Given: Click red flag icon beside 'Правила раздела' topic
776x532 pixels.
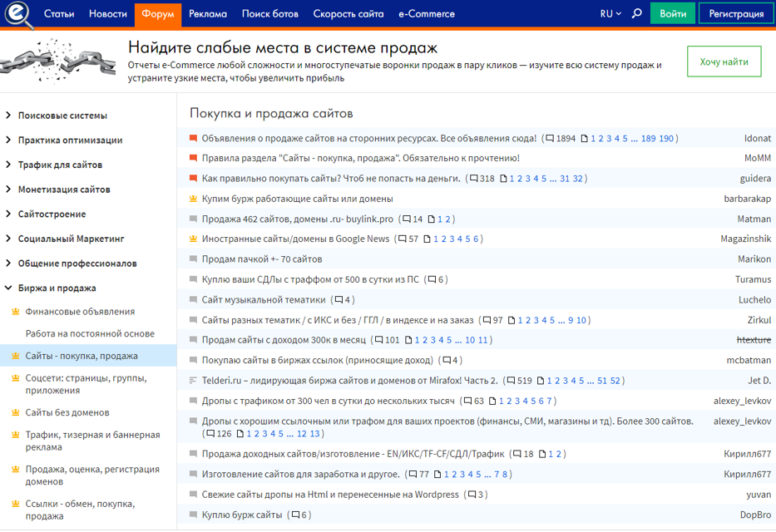Looking at the screenshot, I should tap(194, 158).
